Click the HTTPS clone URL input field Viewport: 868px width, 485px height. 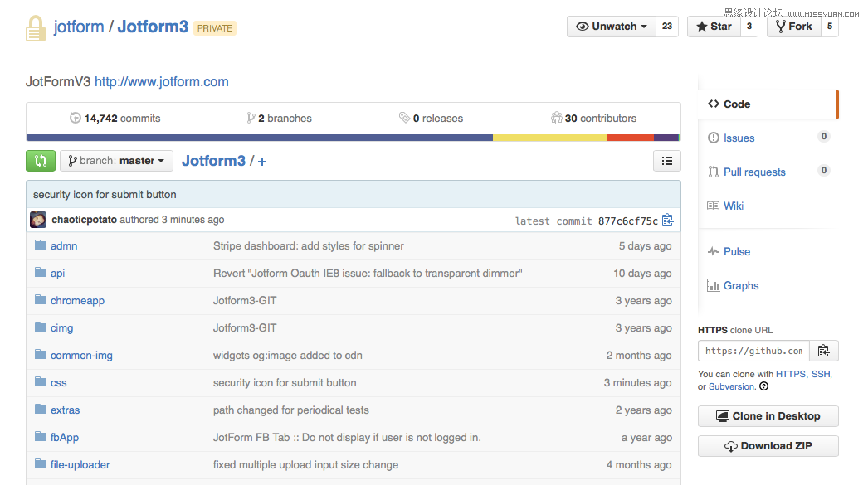pos(754,351)
